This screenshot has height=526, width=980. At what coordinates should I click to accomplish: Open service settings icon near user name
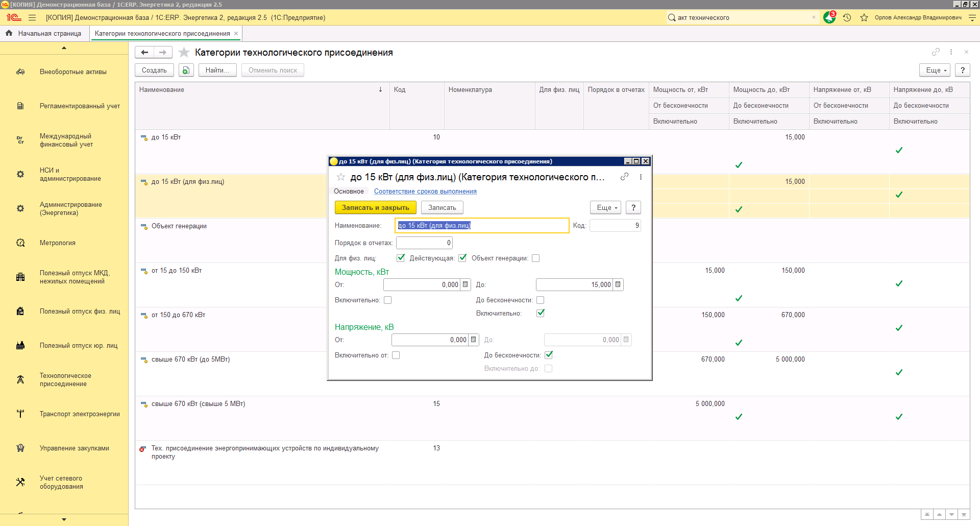pyautogui.click(x=972, y=17)
